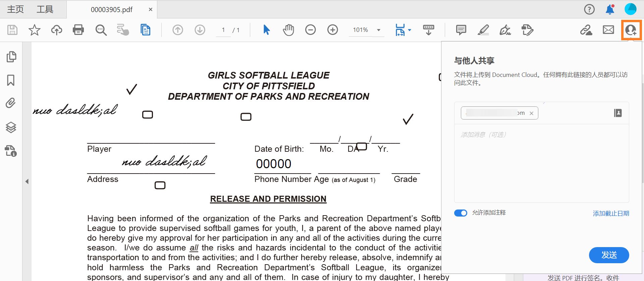Viewport: 644px width, 281px height.
Task: Go to previous page arrow
Action: pos(178,30)
